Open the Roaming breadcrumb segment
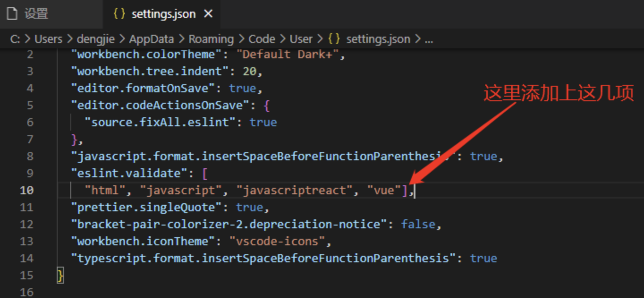This screenshot has height=298, width=644. coord(211,39)
